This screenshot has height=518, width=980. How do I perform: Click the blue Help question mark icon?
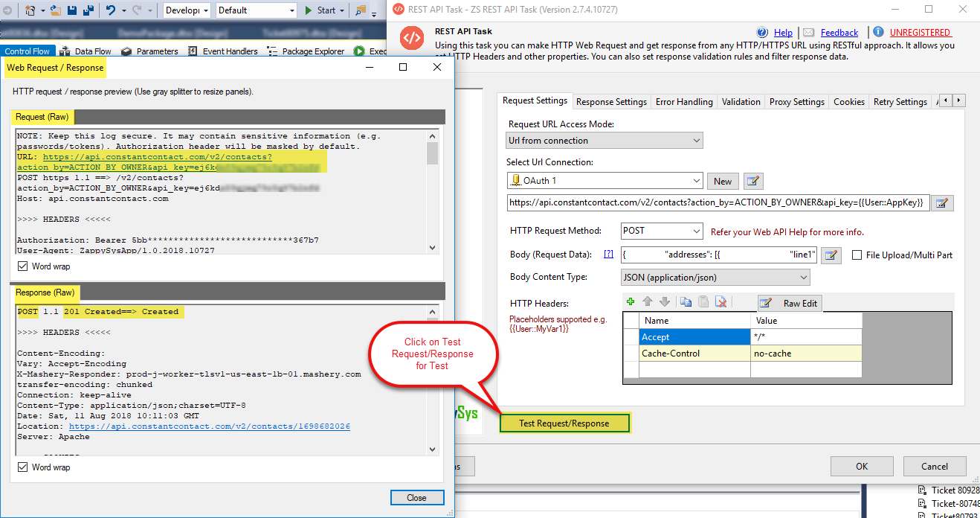[x=762, y=33]
